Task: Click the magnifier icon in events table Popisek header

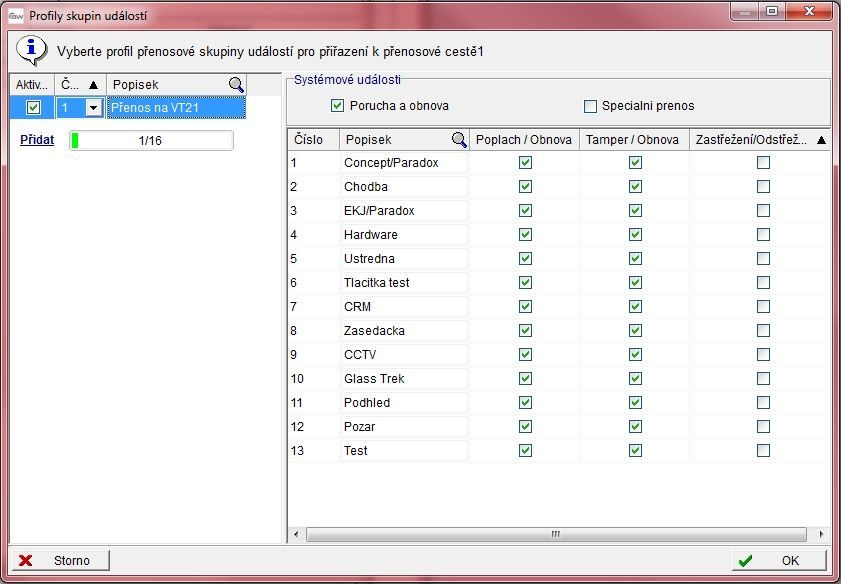Action: tap(459, 140)
